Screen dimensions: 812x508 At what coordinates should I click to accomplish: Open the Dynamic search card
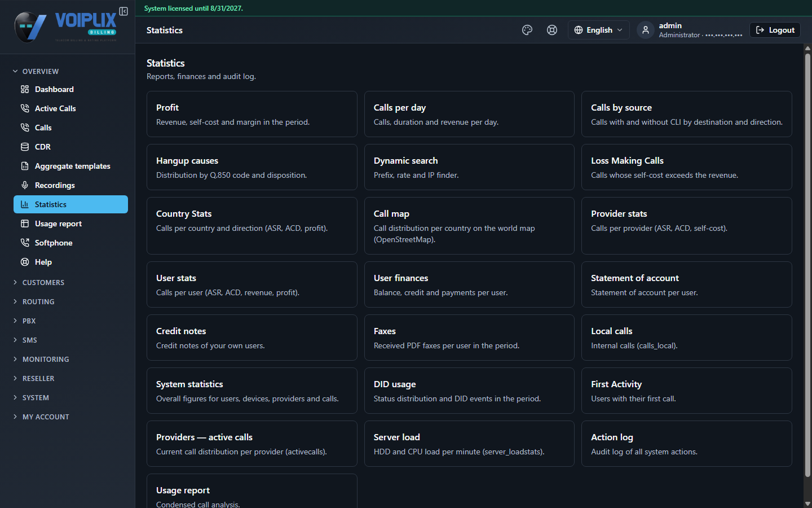(469, 167)
